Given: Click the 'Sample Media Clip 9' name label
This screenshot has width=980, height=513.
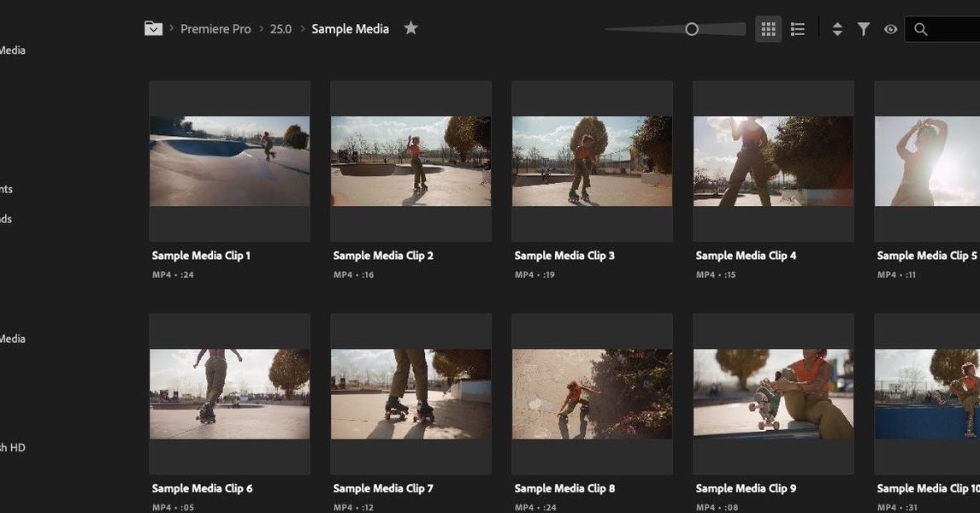Looking at the screenshot, I should point(746,488).
